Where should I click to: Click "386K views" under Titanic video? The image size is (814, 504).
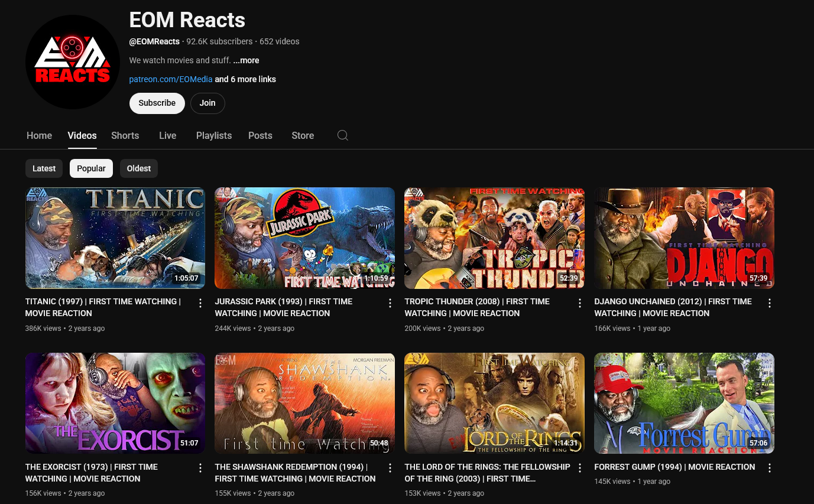(x=43, y=328)
